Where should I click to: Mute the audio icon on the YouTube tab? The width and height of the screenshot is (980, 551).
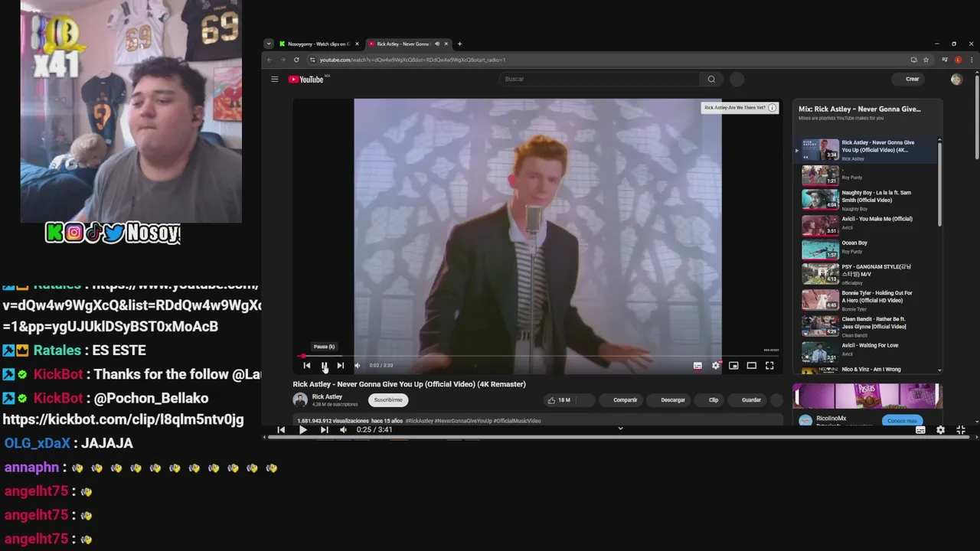[436, 44]
